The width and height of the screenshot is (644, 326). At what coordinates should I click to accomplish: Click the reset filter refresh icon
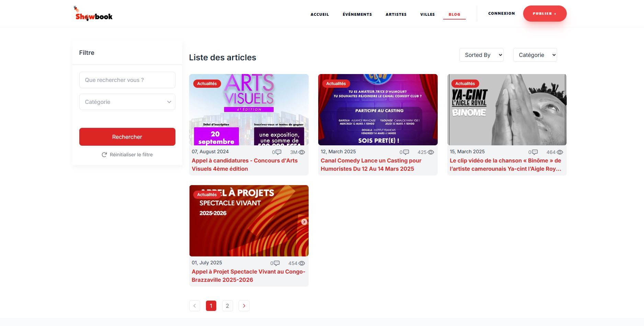(104, 155)
